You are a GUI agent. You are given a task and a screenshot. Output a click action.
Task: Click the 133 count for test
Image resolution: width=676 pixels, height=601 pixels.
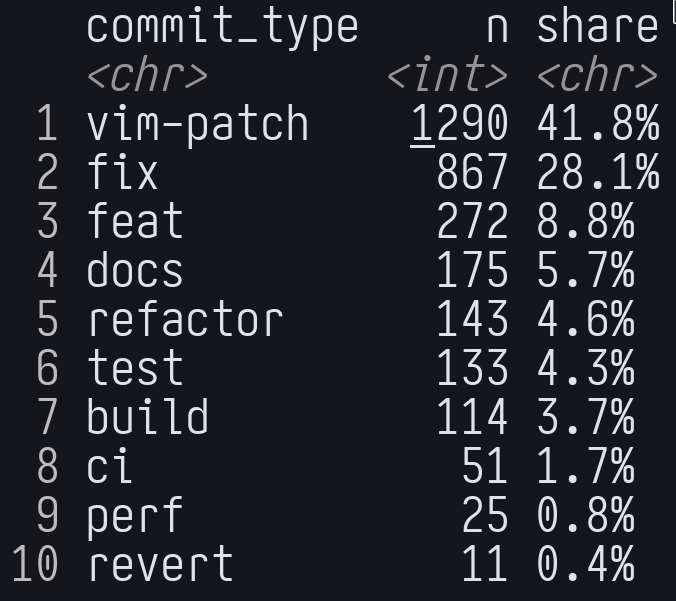pos(472,368)
